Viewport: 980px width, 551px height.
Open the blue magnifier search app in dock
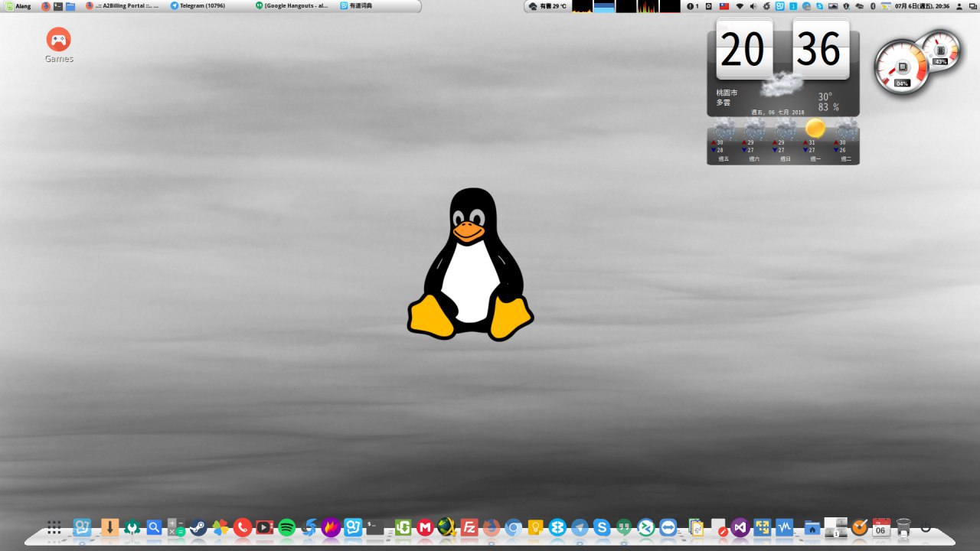pyautogui.click(x=154, y=527)
